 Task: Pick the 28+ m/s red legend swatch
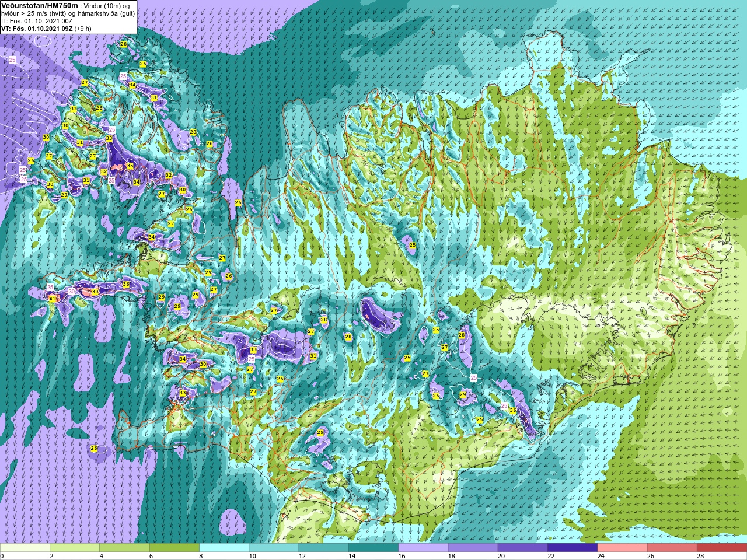722,548
